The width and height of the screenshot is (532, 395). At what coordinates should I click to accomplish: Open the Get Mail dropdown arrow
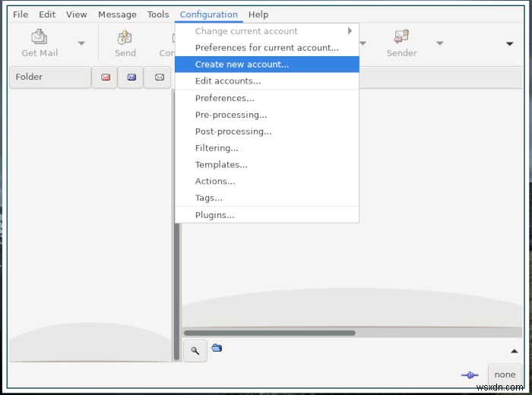[x=81, y=43]
